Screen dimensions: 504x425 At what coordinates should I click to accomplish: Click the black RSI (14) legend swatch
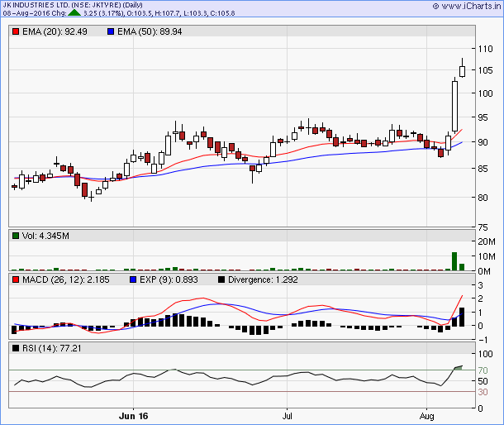[x=16, y=348]
